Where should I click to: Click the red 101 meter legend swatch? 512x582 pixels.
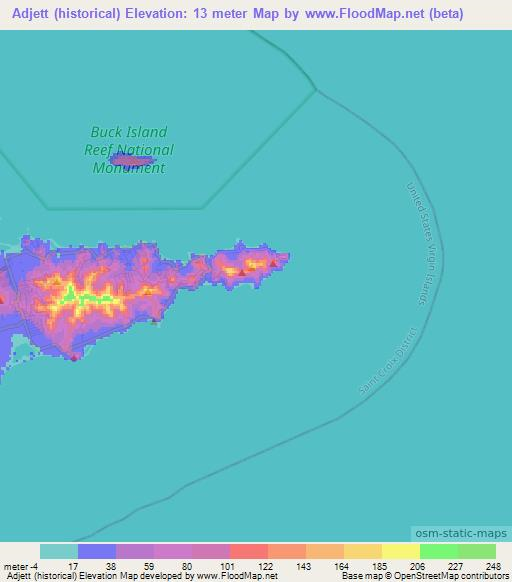(x=249, y=551)
